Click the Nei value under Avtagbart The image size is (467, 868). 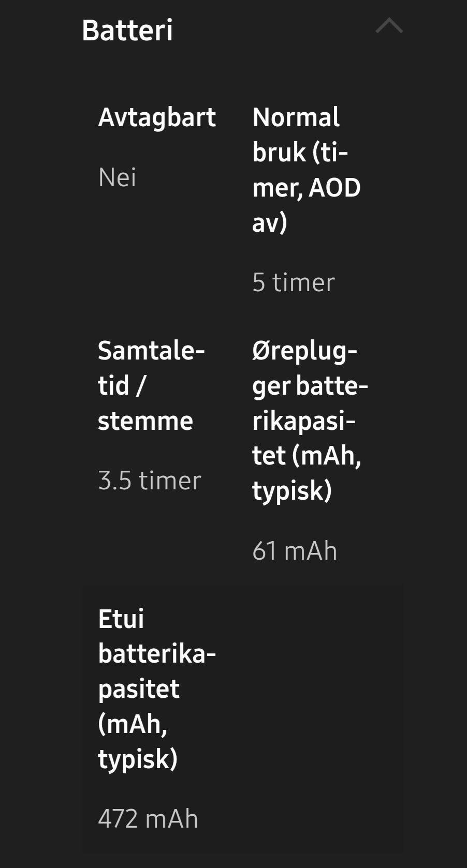118,177
